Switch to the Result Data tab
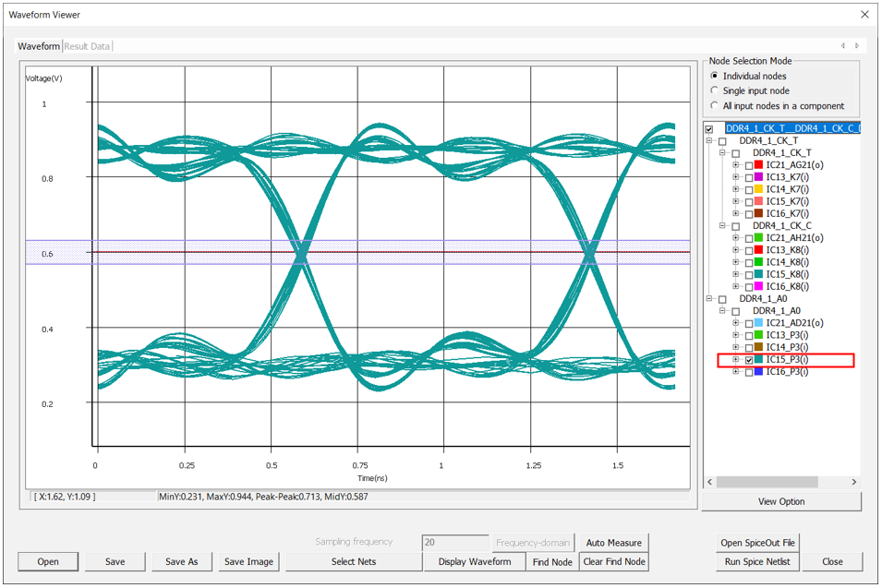The height and width of the screenshot is (588, 882). (x=88, y=46)
